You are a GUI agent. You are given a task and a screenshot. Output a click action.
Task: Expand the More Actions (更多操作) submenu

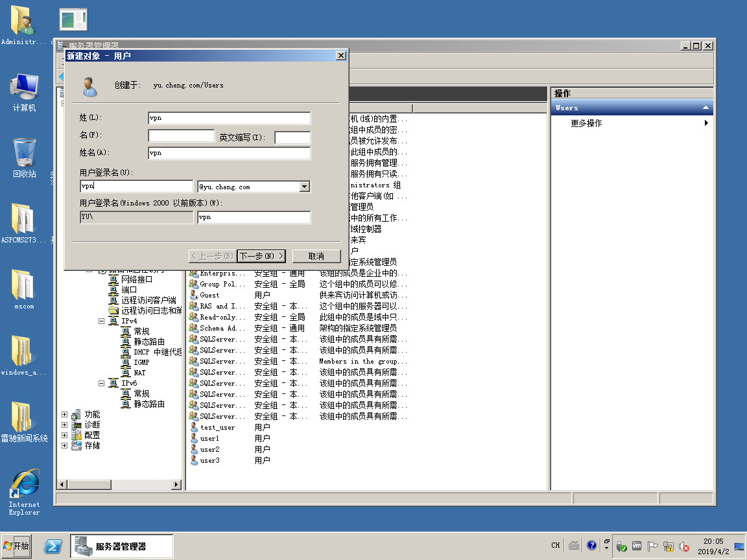tap(706, 123)
